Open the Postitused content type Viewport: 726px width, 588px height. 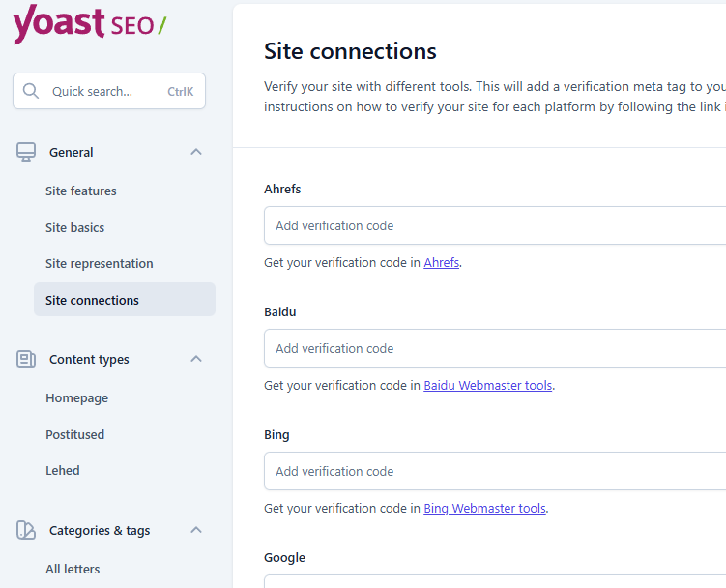tap(75, 434)
